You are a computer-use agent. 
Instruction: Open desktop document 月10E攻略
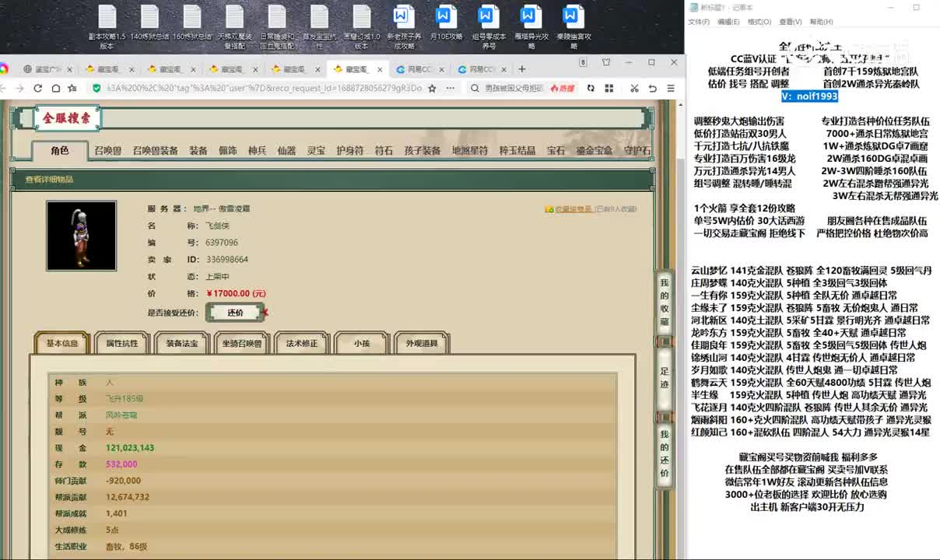447,23
